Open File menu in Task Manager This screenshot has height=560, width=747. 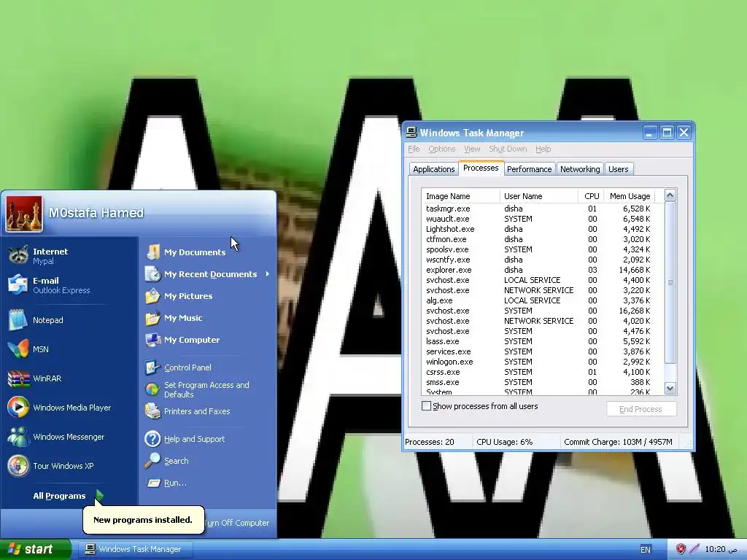pos(414,149)
